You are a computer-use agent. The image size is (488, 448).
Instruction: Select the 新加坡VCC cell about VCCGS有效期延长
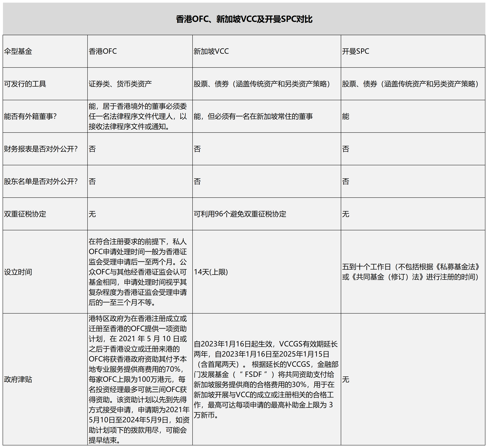[x=267, y=379]
